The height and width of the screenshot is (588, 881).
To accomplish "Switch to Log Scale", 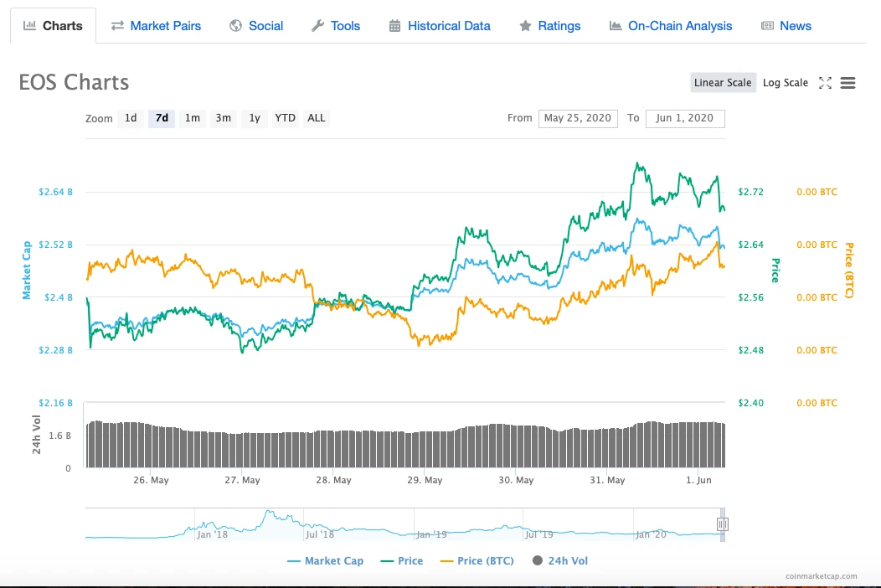I will pyautogui.click(x=785, y=83).
